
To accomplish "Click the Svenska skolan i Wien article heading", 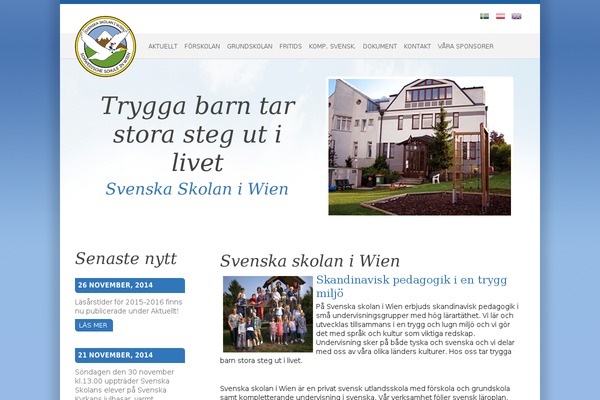I will [x=310, y=261].
